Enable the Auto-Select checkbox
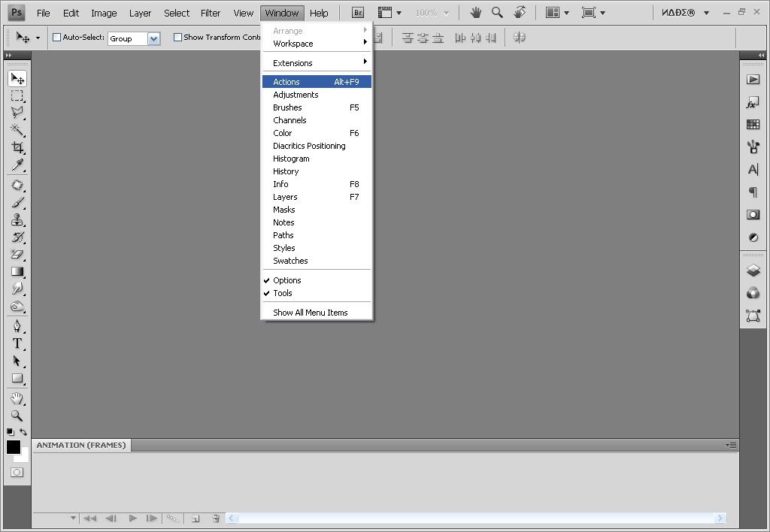The width and height of the screenshot is (770, 532). pos(56,38)
